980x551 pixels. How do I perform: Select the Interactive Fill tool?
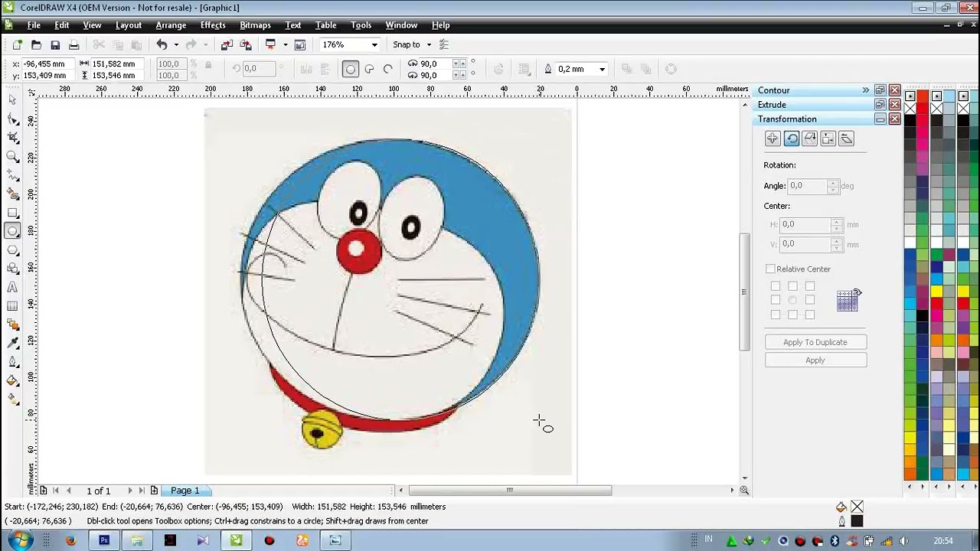pos(12,399)
